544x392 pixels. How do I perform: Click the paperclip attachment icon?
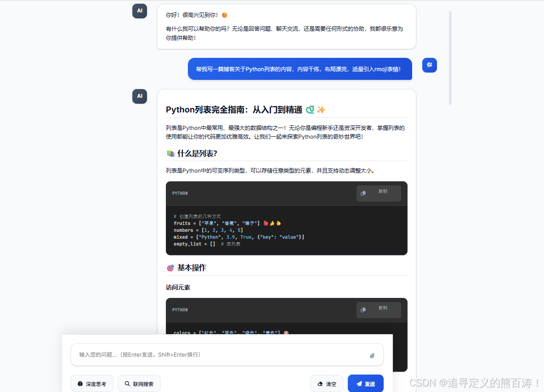[372, 355]
